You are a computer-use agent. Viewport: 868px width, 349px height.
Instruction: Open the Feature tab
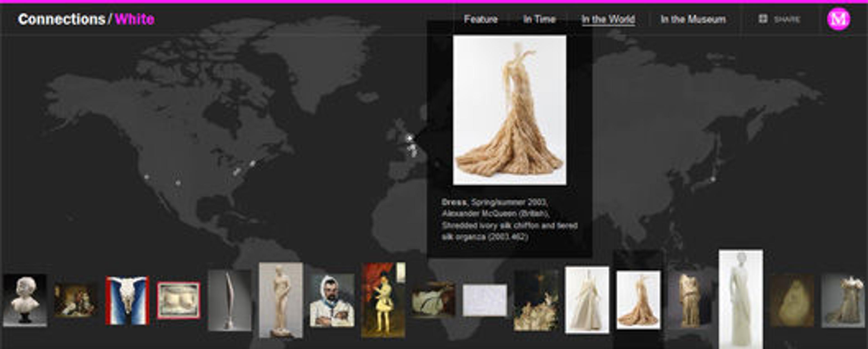pos(481,19)
